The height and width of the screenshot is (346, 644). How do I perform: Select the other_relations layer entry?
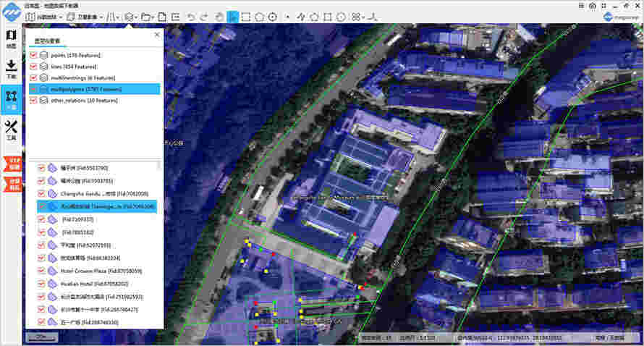click(x=84, y=101)
